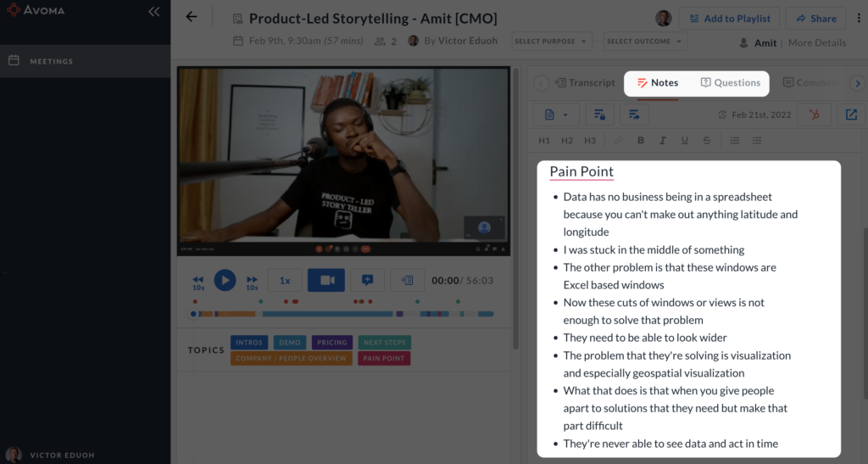
Task: Open notes in external window icon
Action: [851, 115]
